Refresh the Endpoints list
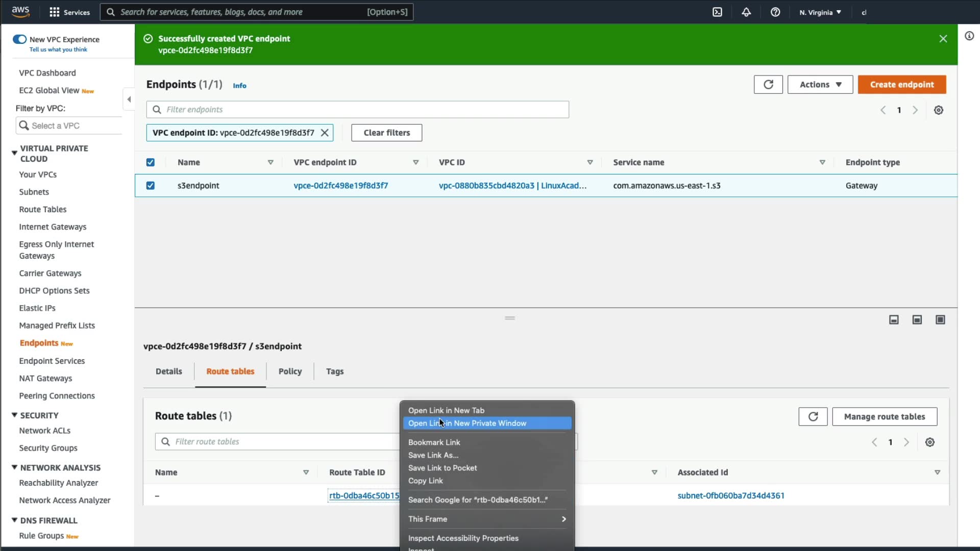The height and width of the screenshot is (551, 980). 768,85
